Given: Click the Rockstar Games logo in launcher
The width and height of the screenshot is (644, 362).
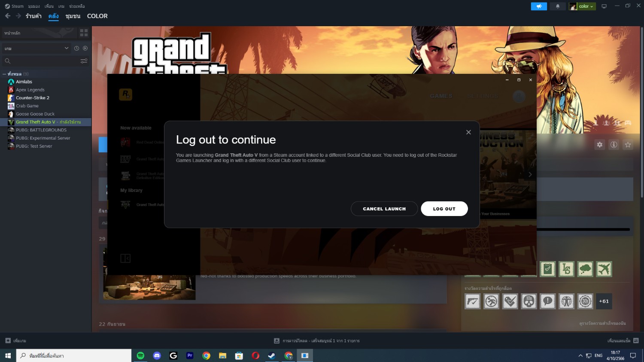Looking at the screenshot, I should [125, 94].
